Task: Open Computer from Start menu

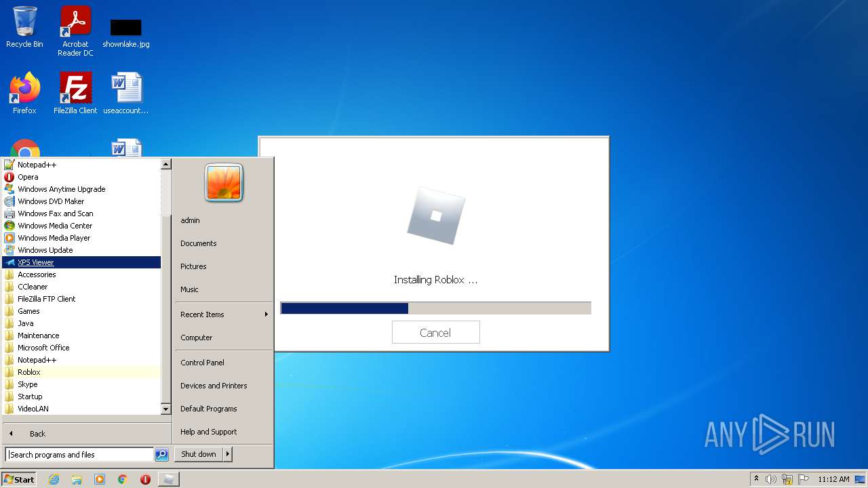Action: (x=224, y=338)
